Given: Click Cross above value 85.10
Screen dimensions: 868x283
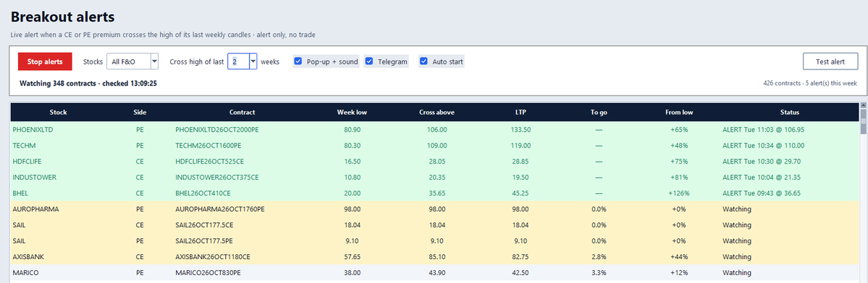Looking at the screenshot, I should 437,257.
